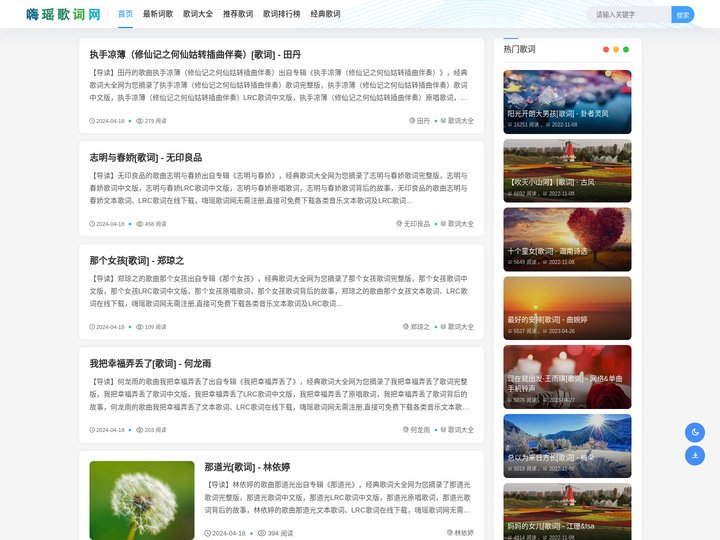Open the 歌词大全 nav menu item
The height and width of the screenshot is (540, 720).
[x=198, y=14]
